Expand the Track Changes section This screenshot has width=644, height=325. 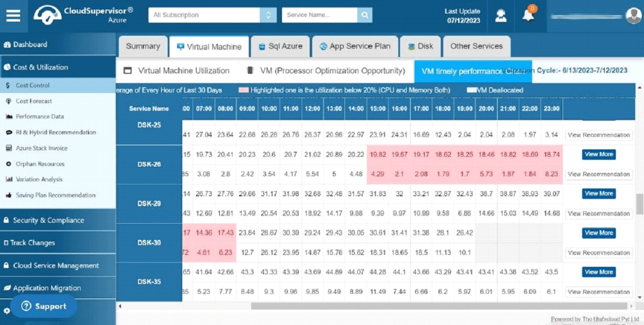click(58, 243)
